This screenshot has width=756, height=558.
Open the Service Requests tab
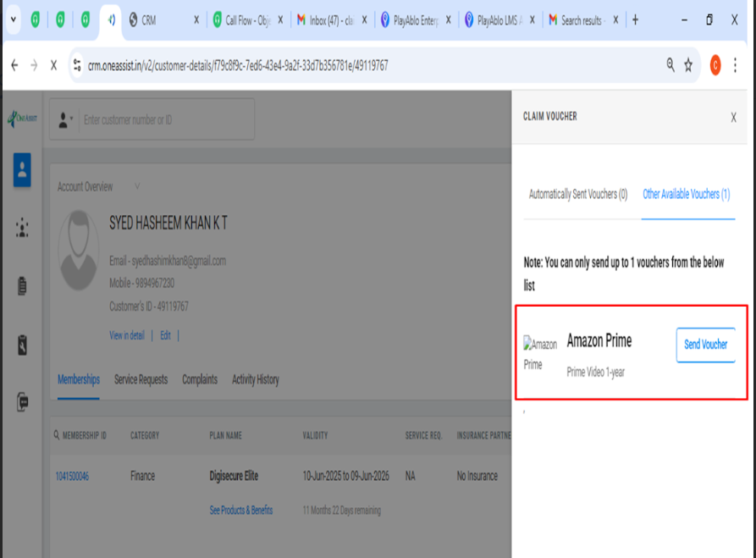pos(141,379)
